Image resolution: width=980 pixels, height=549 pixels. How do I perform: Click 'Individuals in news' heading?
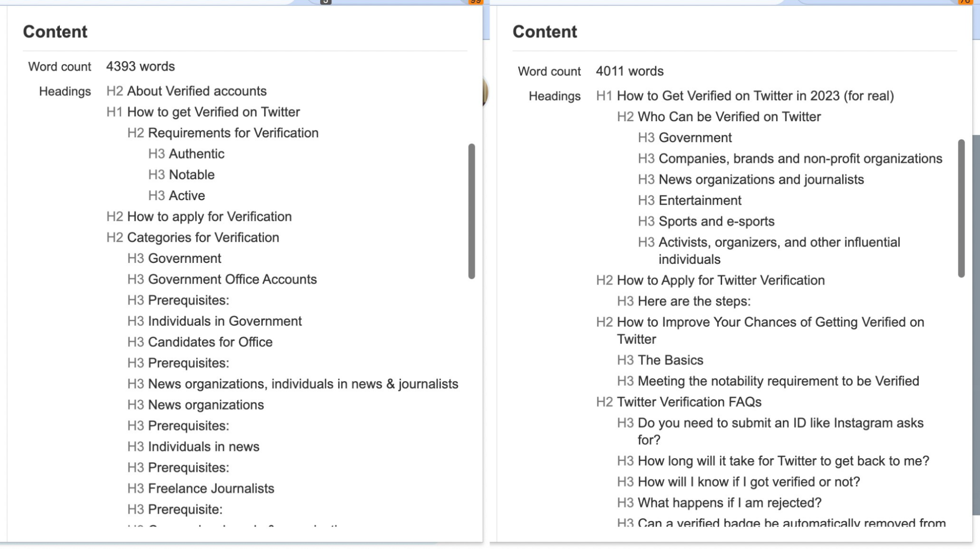click(x=203, y=447)
